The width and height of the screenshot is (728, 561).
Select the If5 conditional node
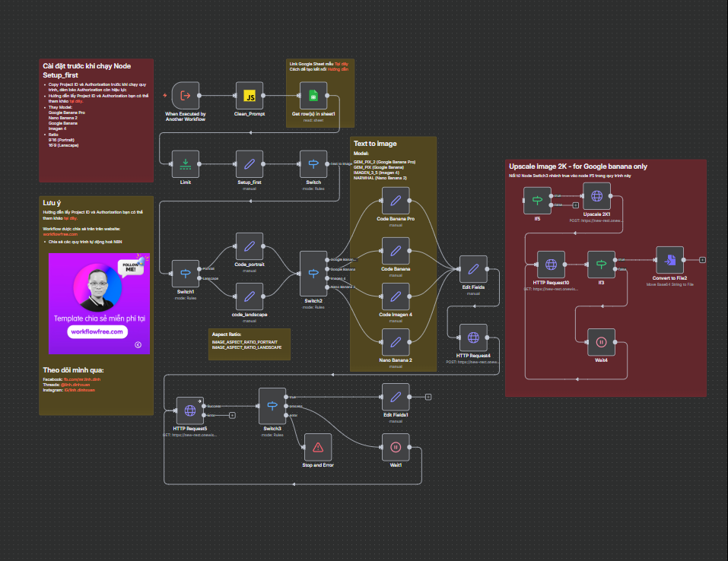(x=537, y=200)
